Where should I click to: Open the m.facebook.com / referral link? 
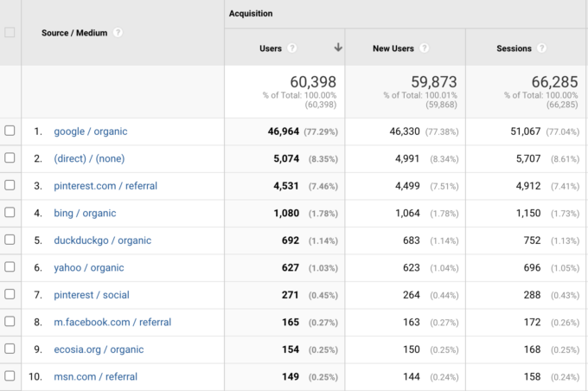(112, 322)
